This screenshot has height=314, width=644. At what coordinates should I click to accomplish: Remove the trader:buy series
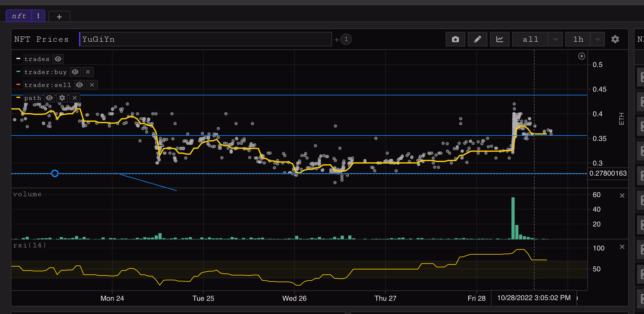[x=88, y=72]
